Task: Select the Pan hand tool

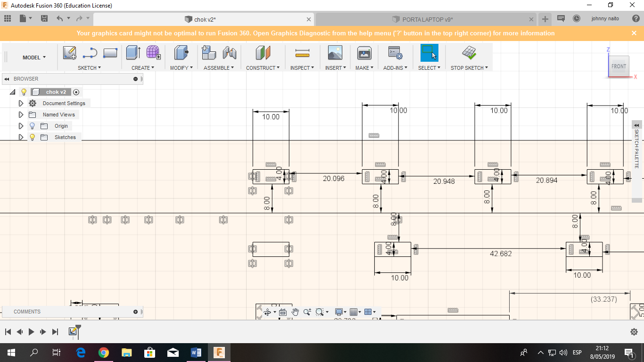Action: (295, 312)
